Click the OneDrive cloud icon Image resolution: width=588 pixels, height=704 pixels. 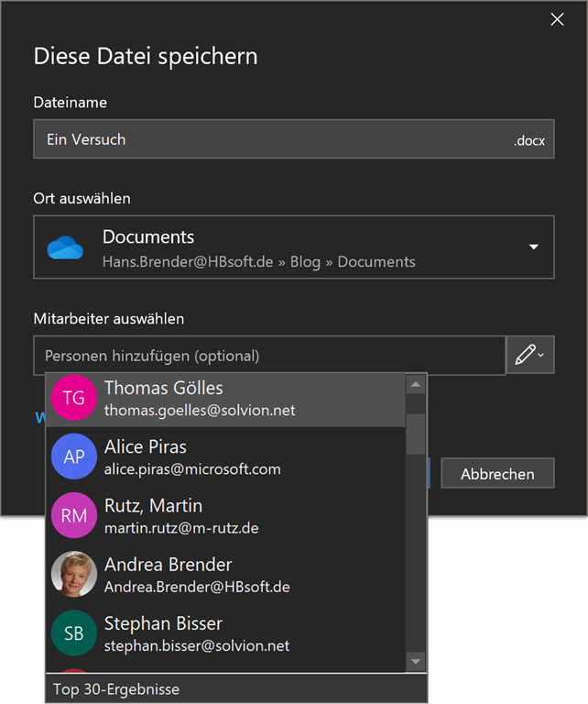tap(65, 247)
